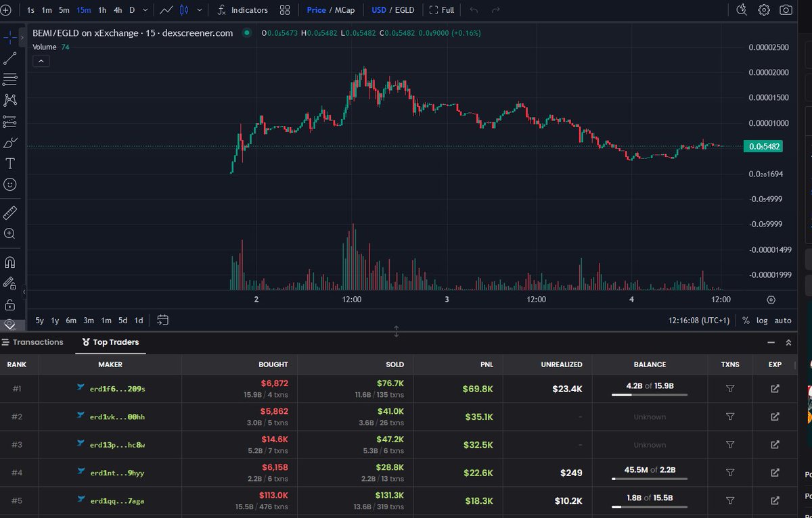Screen dimensions: 812x518
Task: Open price axis settings gear
Action: (771, 300)
